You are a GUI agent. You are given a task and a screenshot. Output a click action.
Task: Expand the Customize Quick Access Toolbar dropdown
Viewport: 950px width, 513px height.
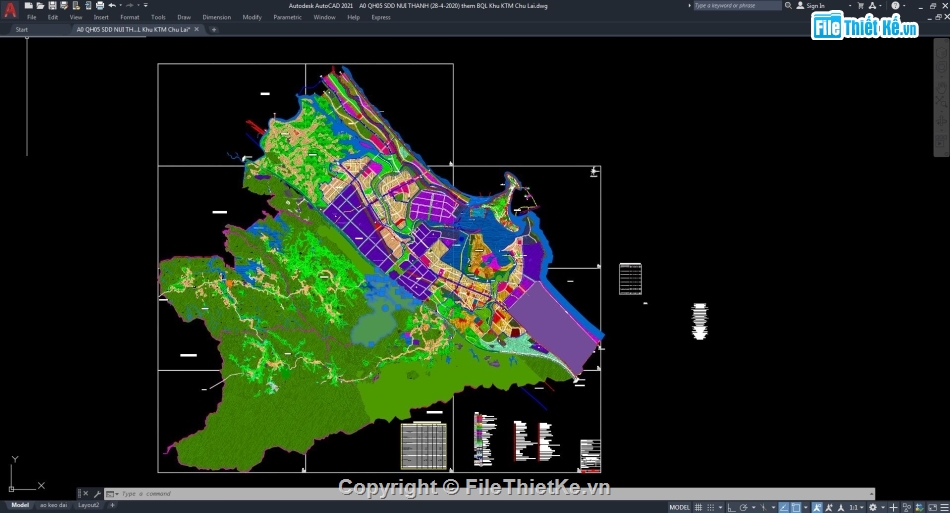[145, 5]
